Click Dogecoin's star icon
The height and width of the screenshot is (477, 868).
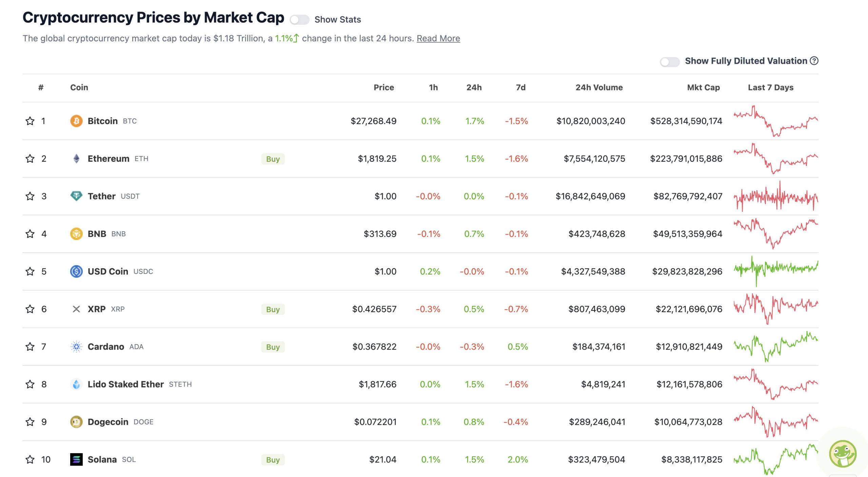point(30,422)
